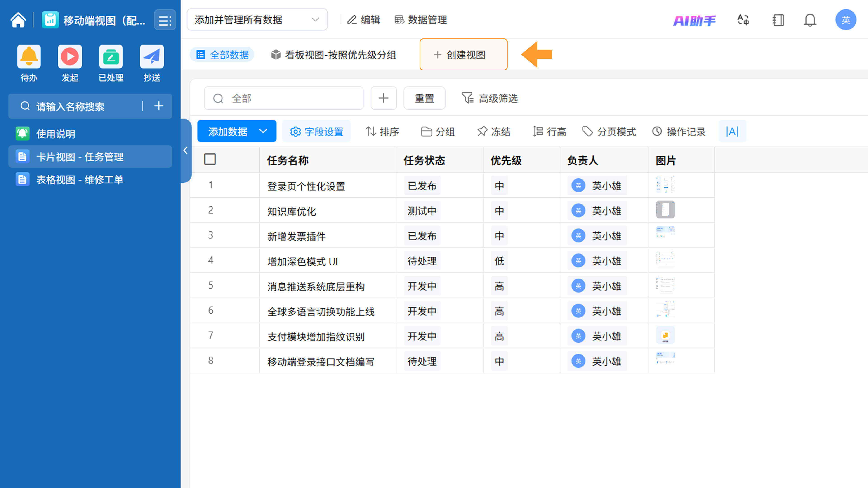Click the home icon in sidebar header
This screenshot has height=488, width=868.
(18, 20)
